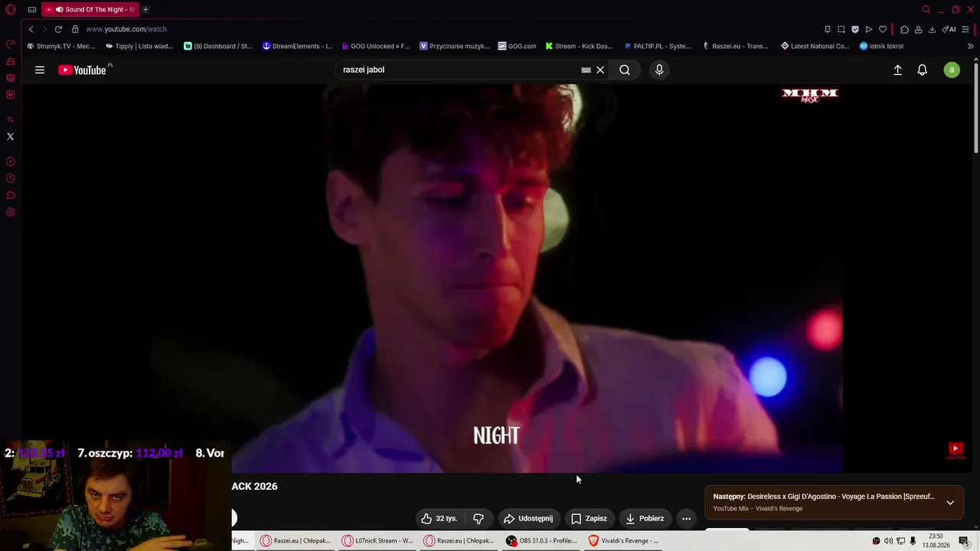Open the Opera main menu logo

pyautogui.click(x=11, y=10)
